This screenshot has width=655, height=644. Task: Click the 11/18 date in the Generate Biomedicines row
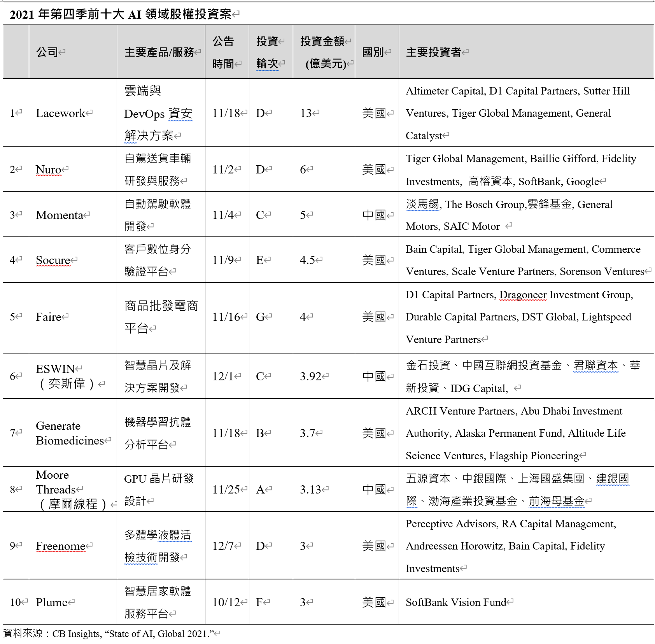click(226, 433)
